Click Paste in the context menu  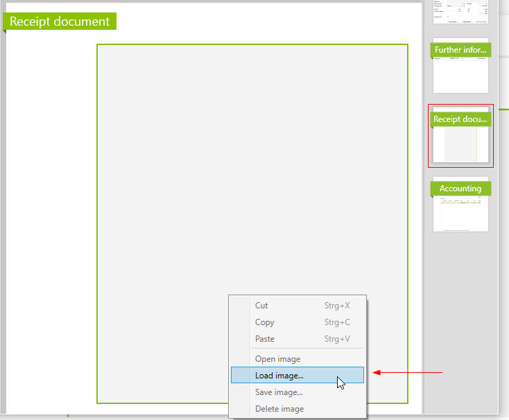[x=264, y=339]
